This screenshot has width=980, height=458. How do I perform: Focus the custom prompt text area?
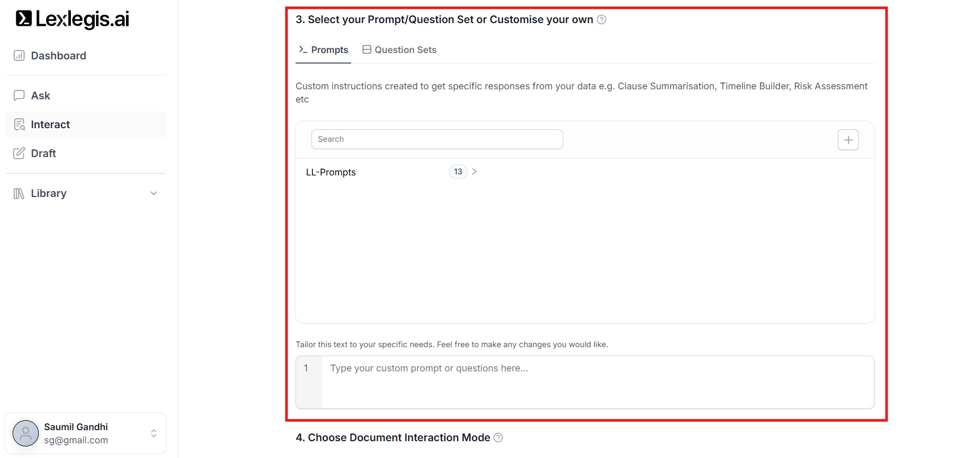tap(597, 382)
